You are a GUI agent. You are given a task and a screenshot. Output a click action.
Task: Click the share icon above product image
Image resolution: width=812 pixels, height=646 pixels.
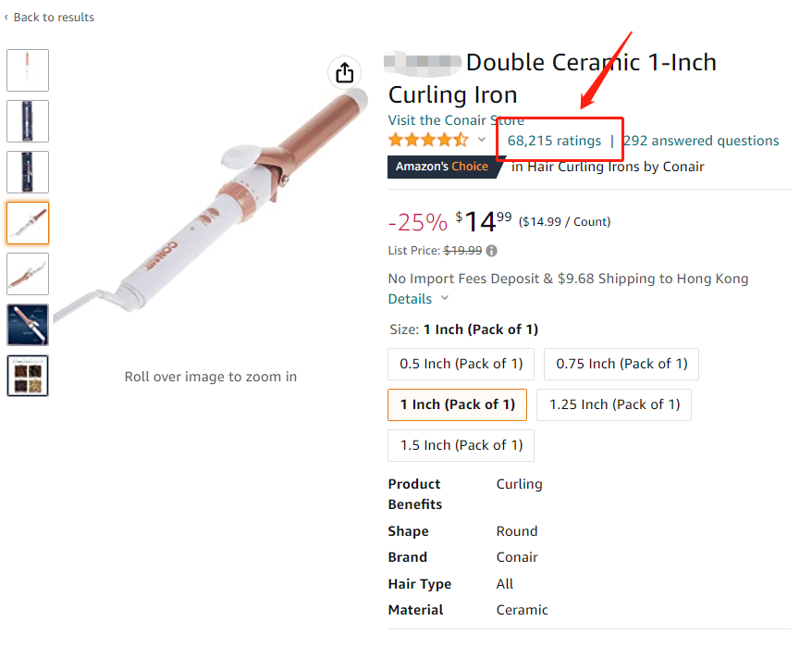[x=344, y=72]
